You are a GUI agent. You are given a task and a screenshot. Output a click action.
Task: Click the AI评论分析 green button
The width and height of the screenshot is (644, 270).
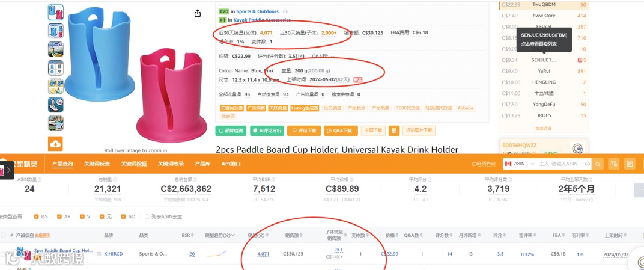[x=267, y=130]
